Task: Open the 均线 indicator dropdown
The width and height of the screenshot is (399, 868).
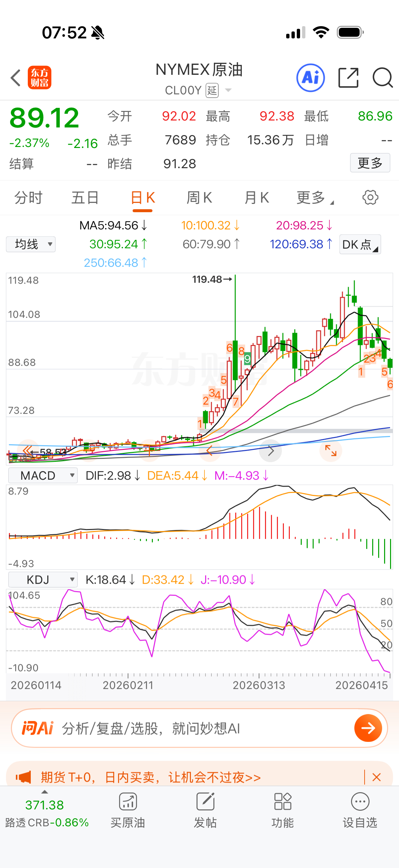Action: pyautogui.click(x=31, y=244)
